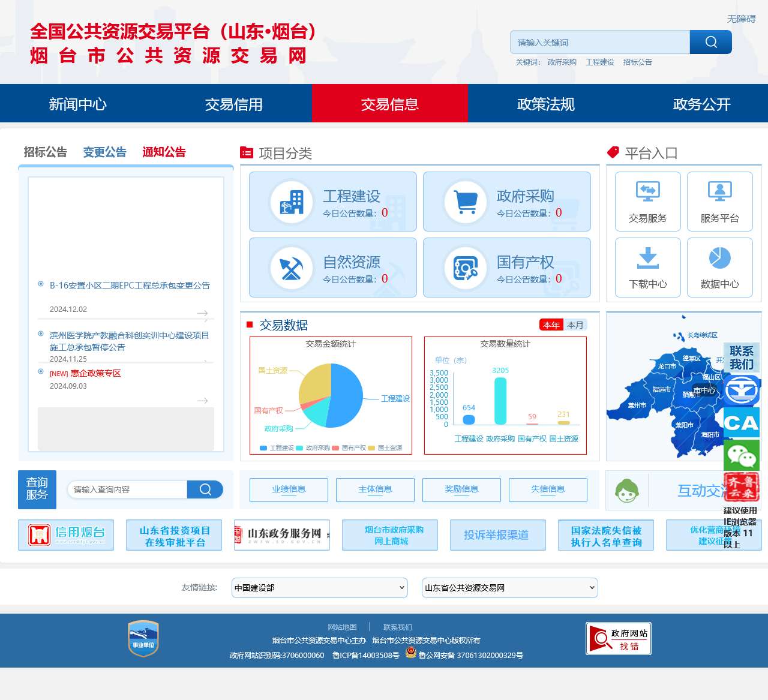Open the 数据中心 pie chart icon
The image size is (768, 700).
pyautogui.click(x=719, y=258)
